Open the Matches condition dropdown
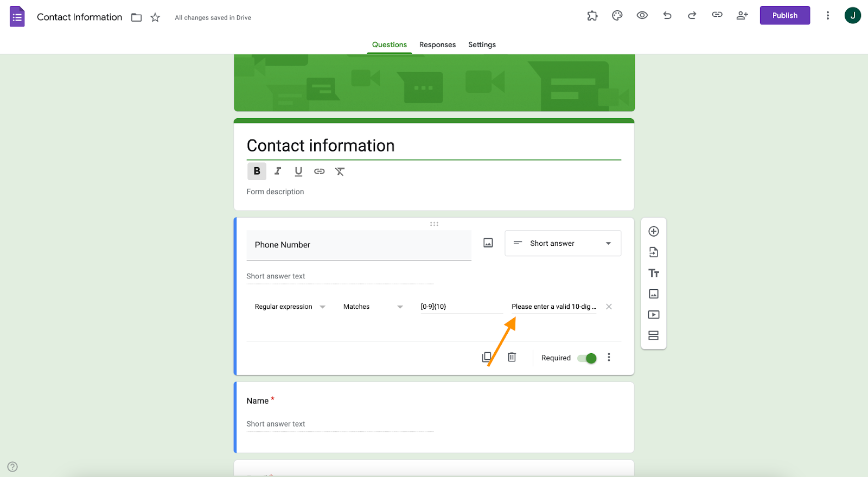Viewport: 868px width, 477px height. 373,307
